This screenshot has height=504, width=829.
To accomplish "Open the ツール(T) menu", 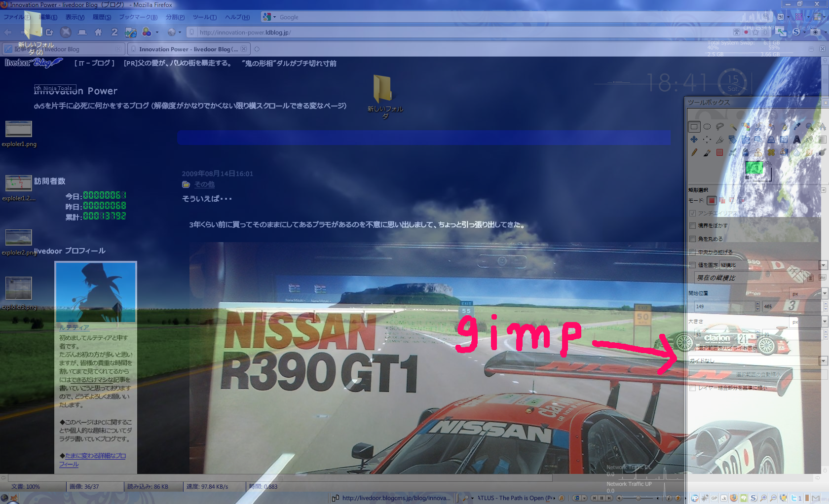I will click(x=205, y=17).
